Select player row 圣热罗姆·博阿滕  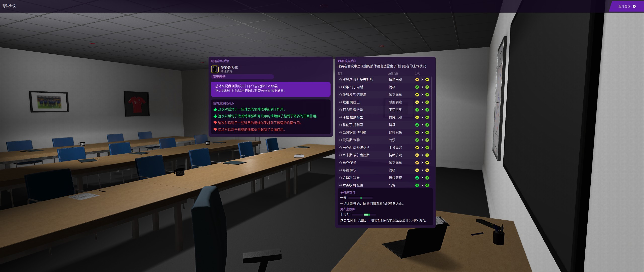(x=354, y=132)
